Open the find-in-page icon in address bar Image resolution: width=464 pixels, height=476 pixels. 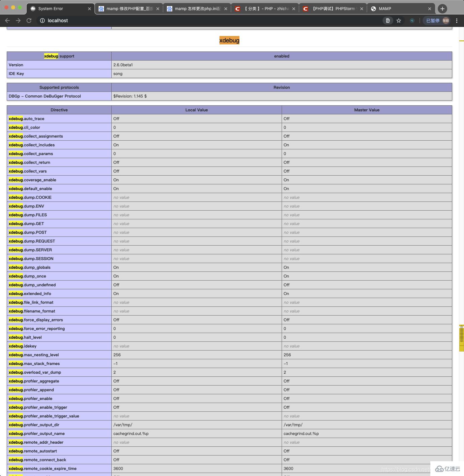(388, 21)
